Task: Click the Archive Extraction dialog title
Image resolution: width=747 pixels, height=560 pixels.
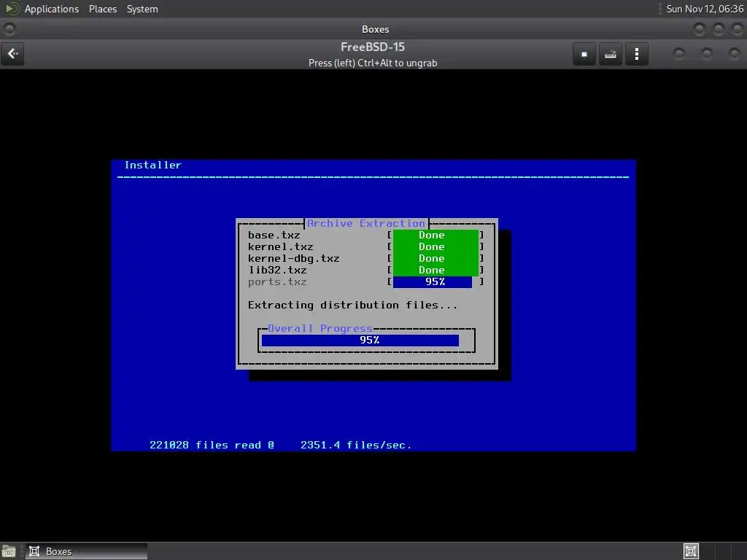Action: click(x=366, y=223)
